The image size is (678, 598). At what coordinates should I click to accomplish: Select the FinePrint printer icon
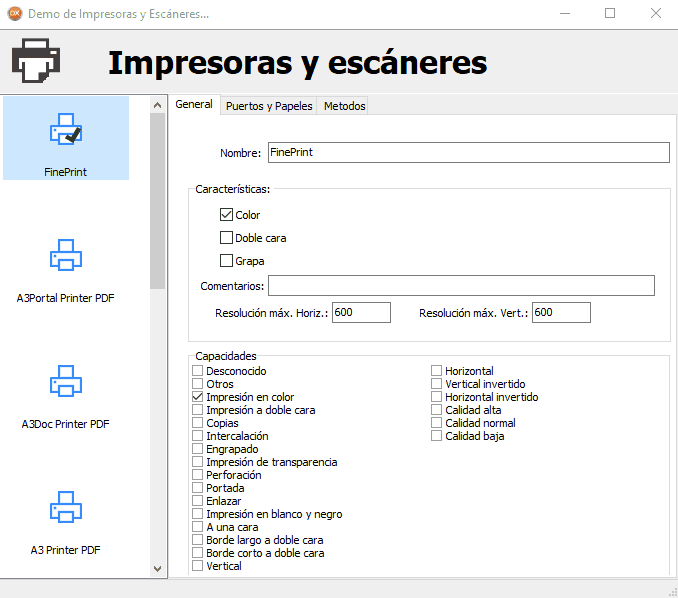(66, 129)
